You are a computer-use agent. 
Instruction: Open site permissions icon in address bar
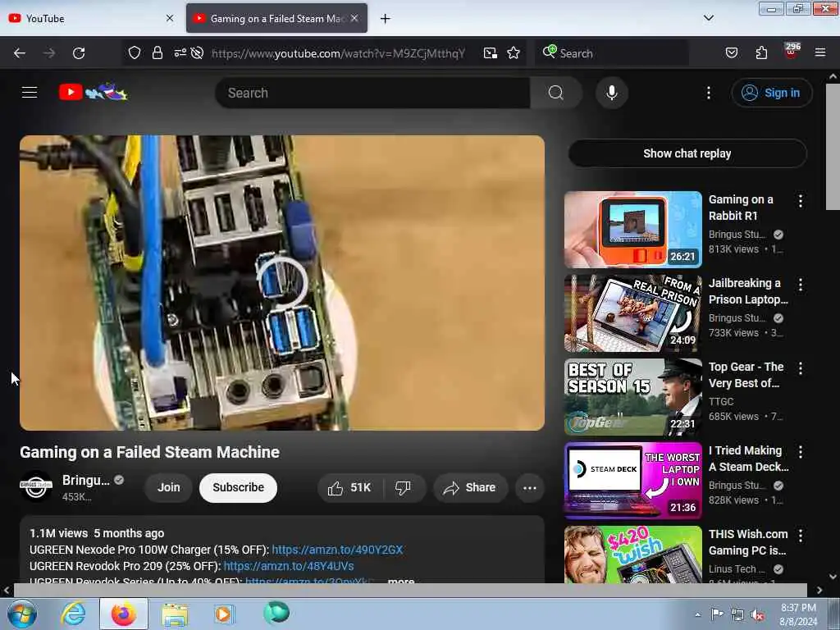[180, 53]
